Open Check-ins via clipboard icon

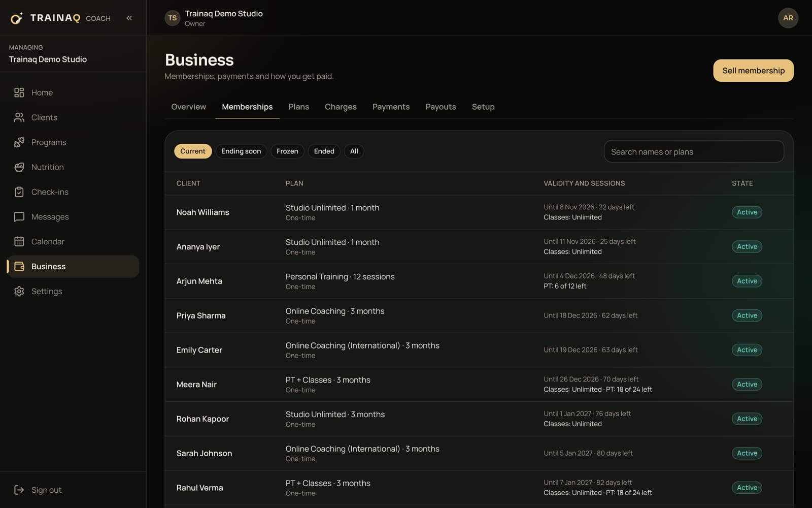(x=19, y=192)
